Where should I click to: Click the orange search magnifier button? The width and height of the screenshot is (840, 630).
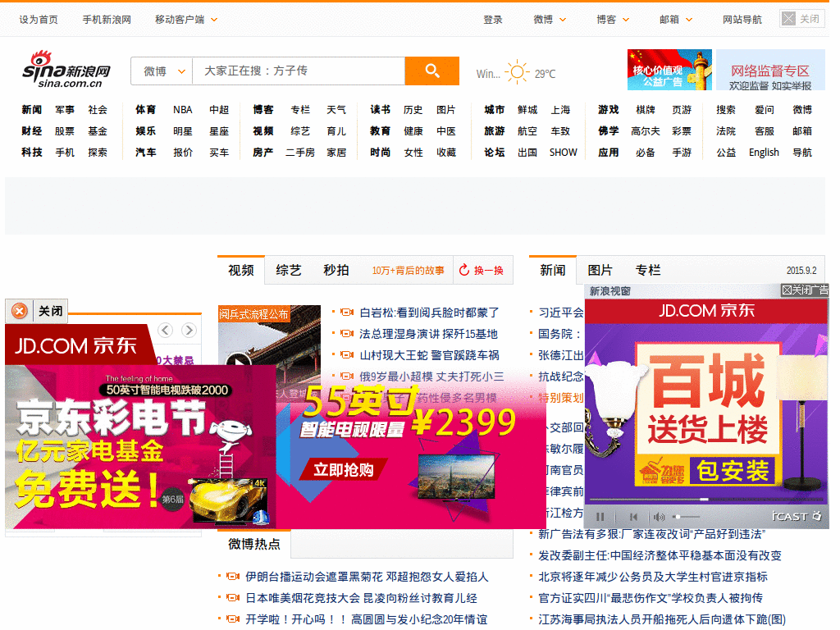tap(431, 71)
